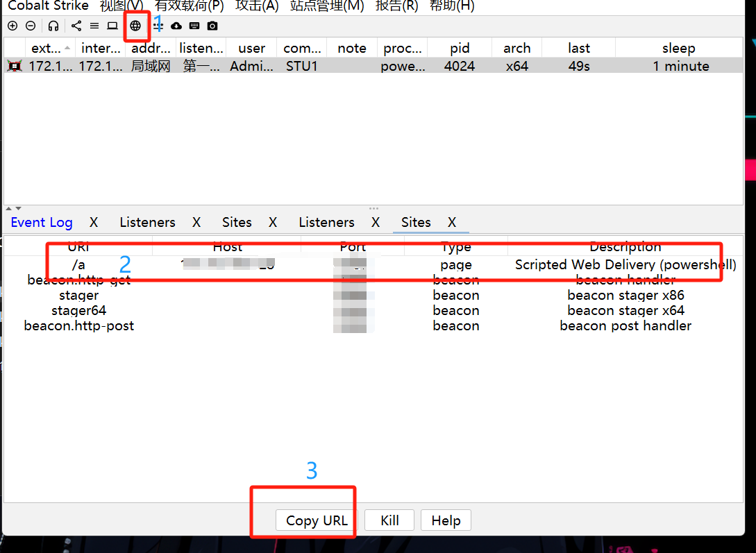This screenshot has height=553, width=756.
Task: Click the 'beacon stager x64' description
Action: point(625,311)
